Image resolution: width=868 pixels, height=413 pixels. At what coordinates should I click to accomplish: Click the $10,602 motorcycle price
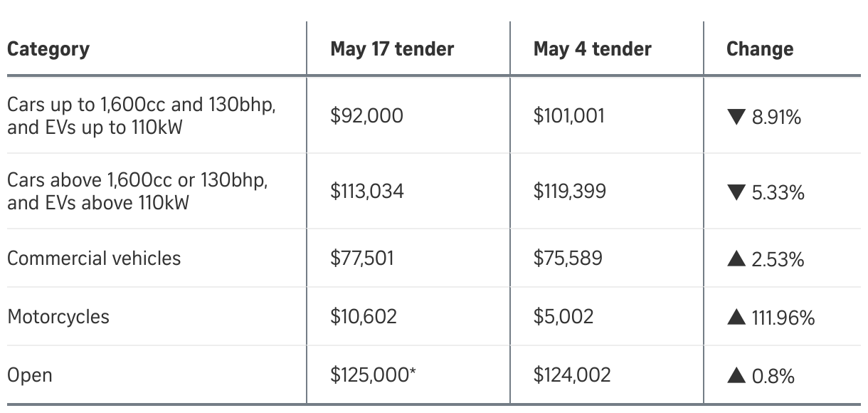point(363,316)
